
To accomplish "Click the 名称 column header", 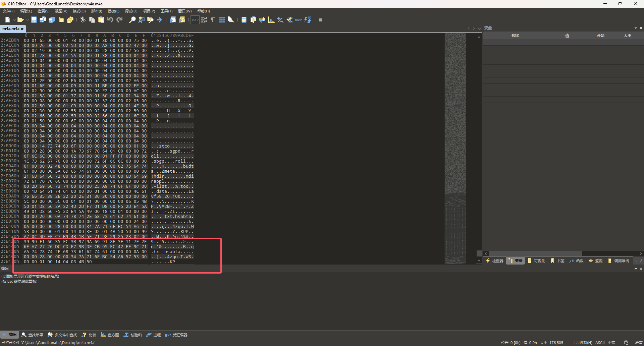I will [515, 36].
